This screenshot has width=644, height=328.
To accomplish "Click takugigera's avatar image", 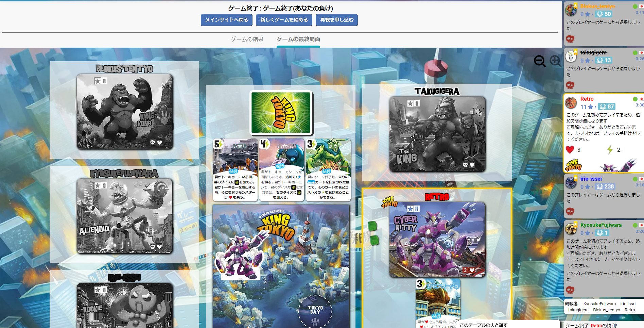I will click(x=571, y=56).
